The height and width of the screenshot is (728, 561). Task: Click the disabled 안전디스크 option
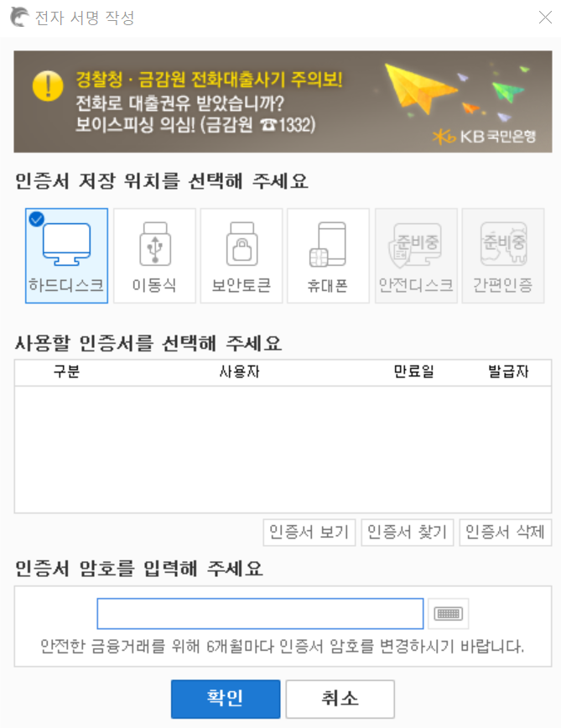[416, 255]
